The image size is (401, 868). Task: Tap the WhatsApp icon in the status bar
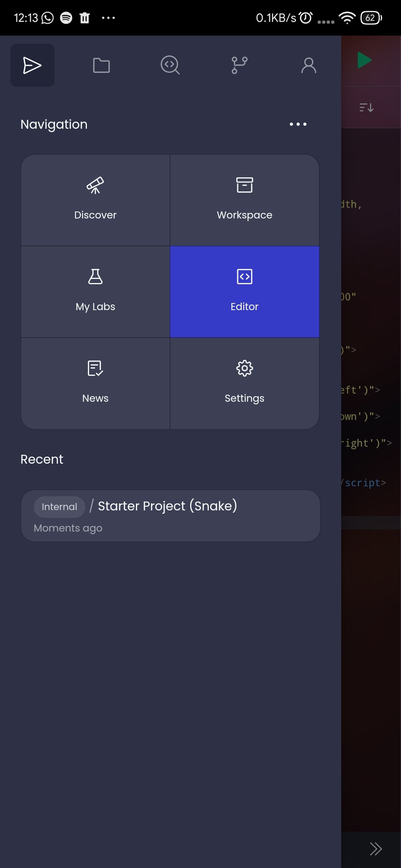coord(46,17)
